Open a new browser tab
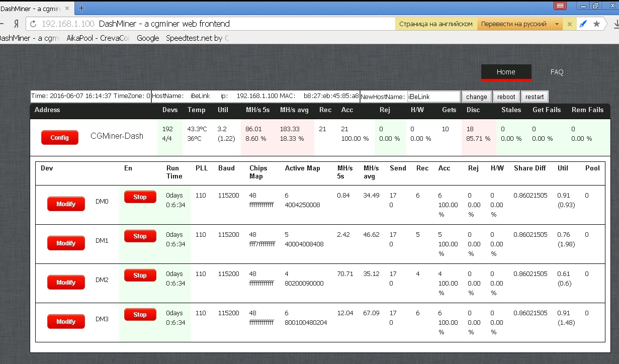 (82, 8)
